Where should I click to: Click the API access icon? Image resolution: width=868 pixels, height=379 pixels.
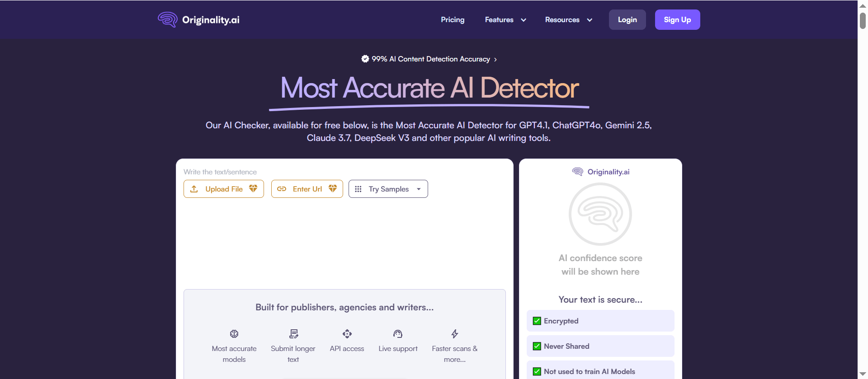(347, 334)
